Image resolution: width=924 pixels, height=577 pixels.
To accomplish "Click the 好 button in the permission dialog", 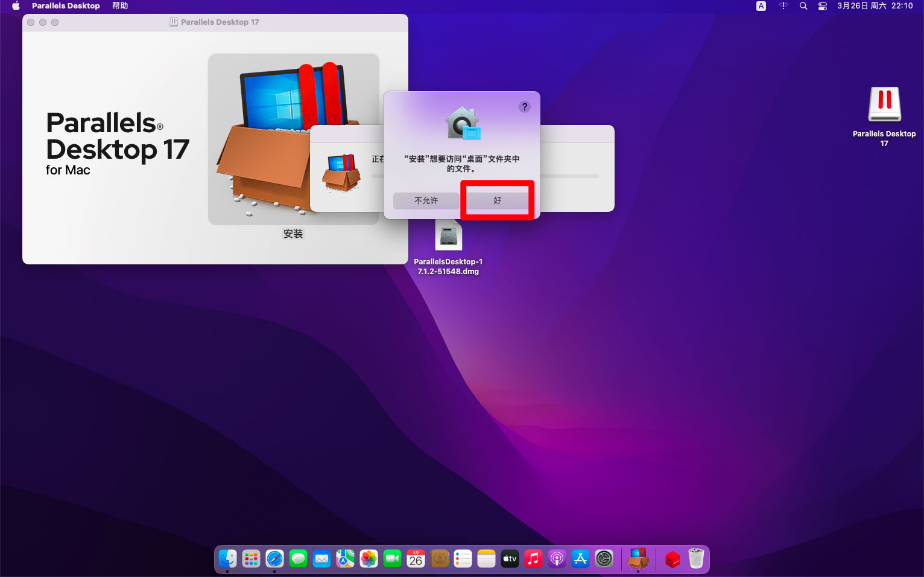I will click(497, 200).
